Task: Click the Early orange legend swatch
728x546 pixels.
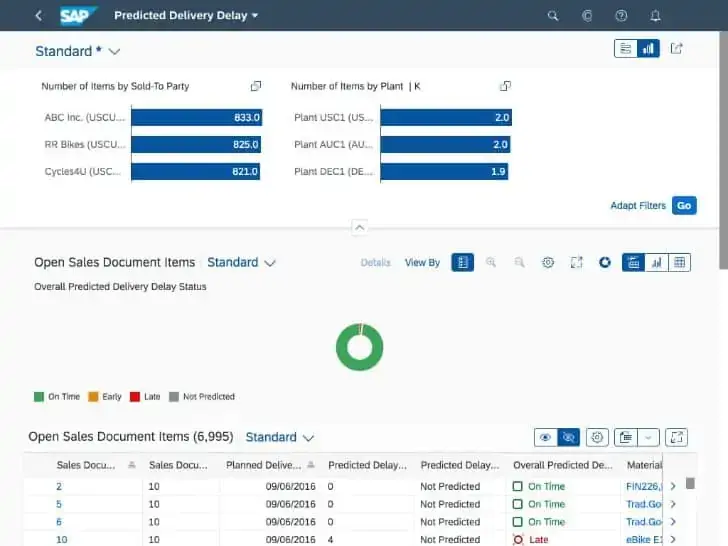Action: pos(93,396)
